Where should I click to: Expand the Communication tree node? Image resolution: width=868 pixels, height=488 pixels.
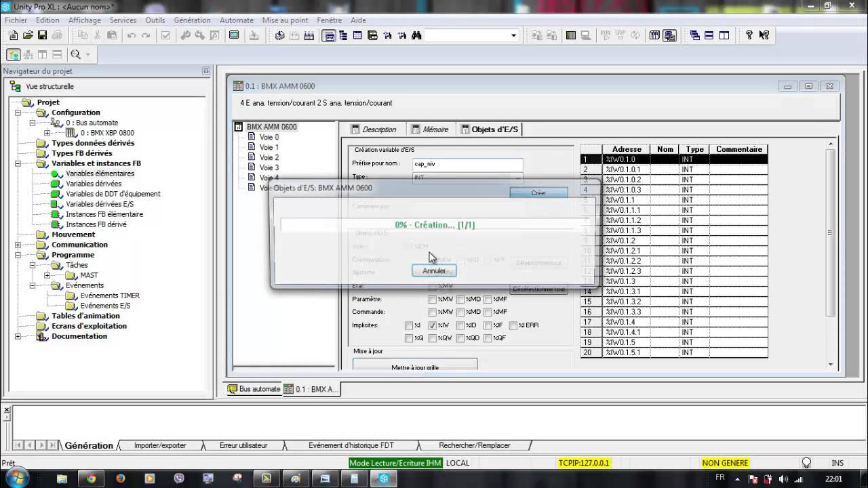(18, 245)
